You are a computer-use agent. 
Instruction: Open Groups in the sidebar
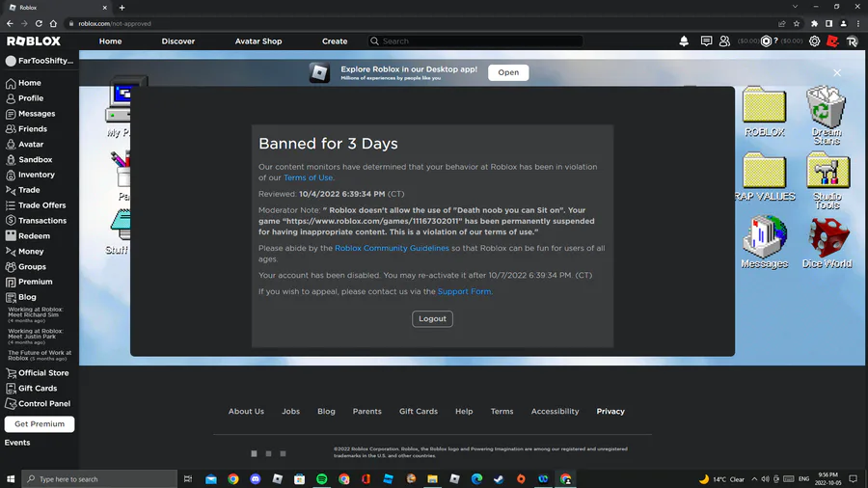(x=25, y=267)
